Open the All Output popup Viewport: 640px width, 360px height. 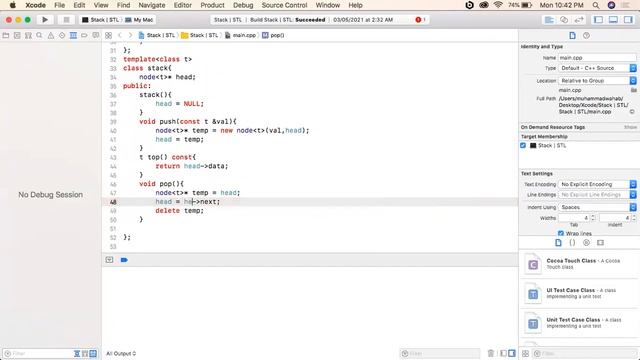click(x=121, y=353)
